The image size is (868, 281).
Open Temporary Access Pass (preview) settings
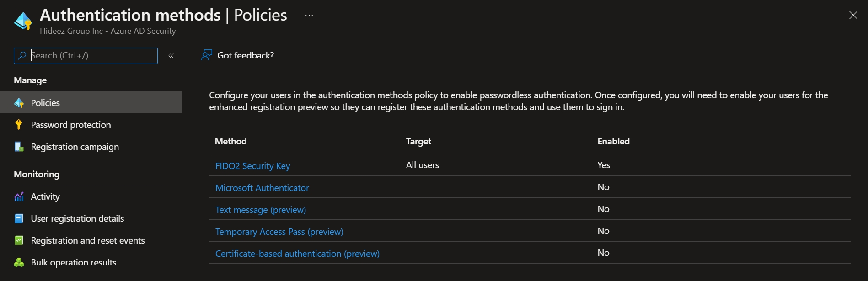tap(279, 232)
